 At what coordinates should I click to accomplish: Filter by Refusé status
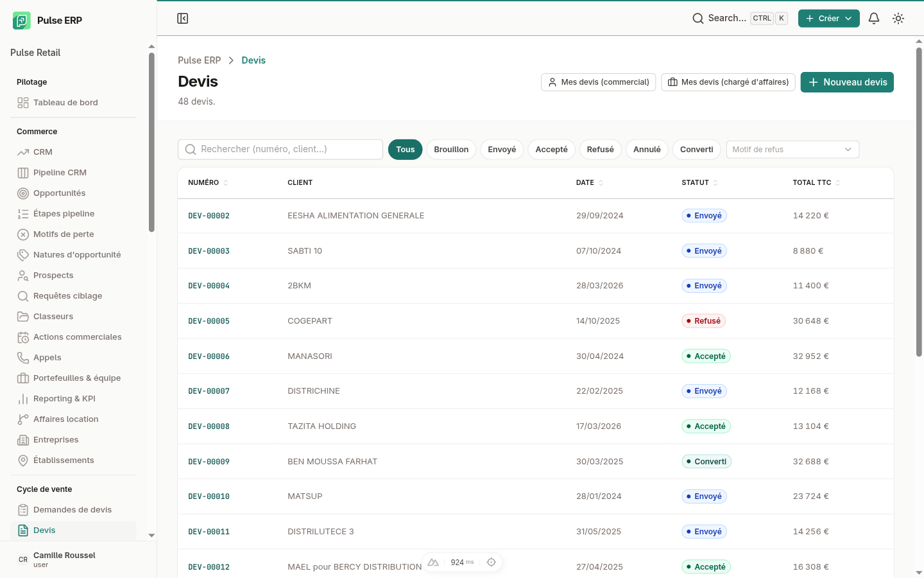(601, 150)
